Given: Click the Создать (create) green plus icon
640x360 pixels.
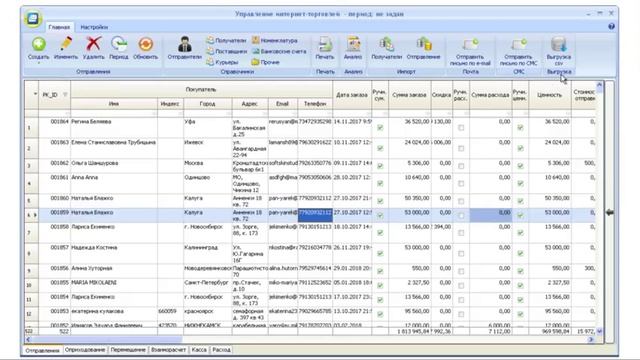Looking at the screenshot, I should click(39, 44).
